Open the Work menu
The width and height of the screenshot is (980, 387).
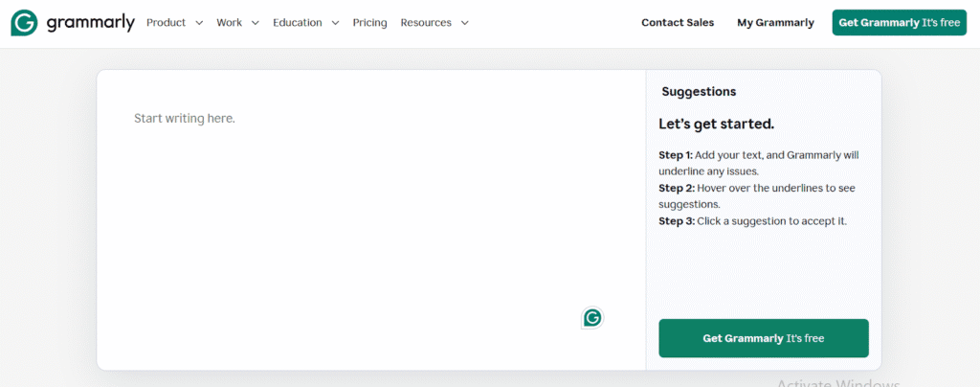click(229, 23)
